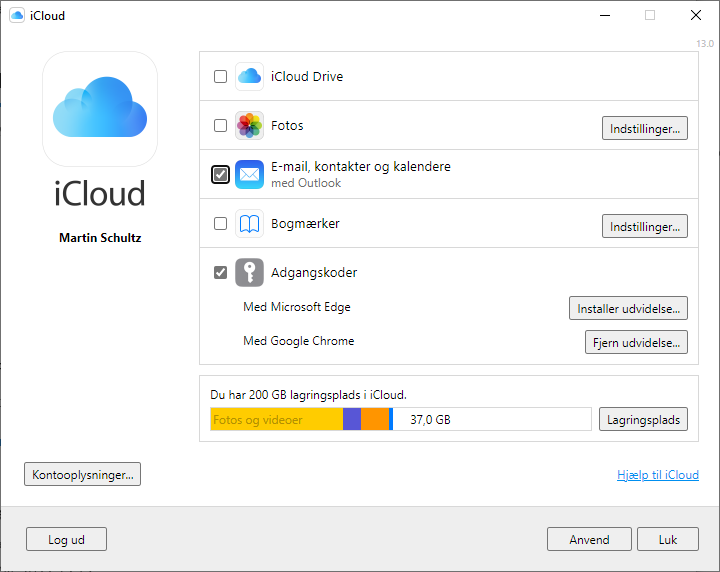Image resolution: width=720 pixels, height=572 pixels.
Task: Enable the iCloud Drive checkbox
Action: (220, 76)
